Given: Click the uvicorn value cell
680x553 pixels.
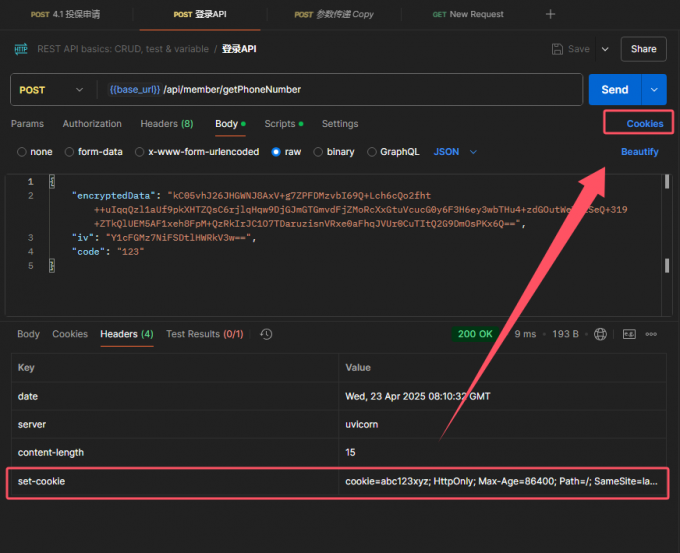Looking at the screenshot, I should click(x=502, y=424).
